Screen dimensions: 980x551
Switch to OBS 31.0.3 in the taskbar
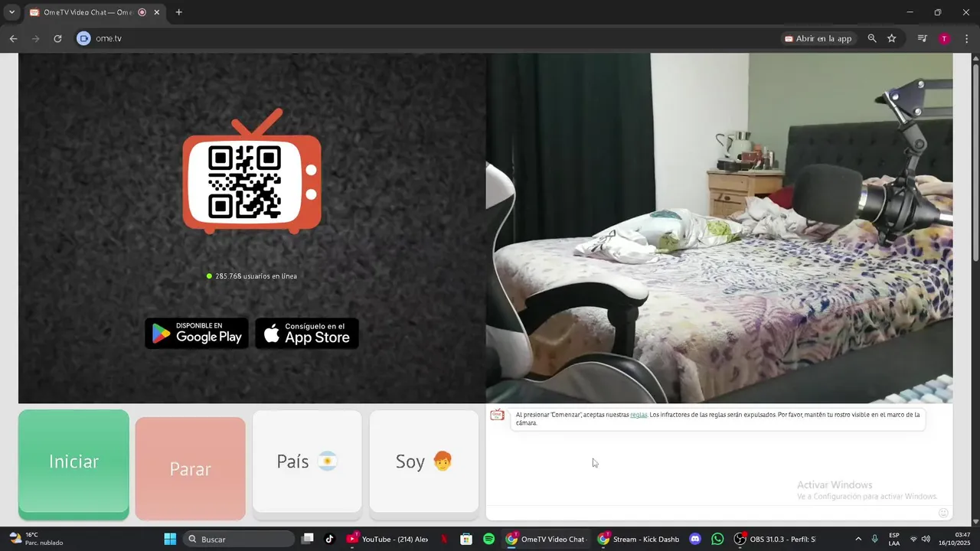(x=776, y=539)
